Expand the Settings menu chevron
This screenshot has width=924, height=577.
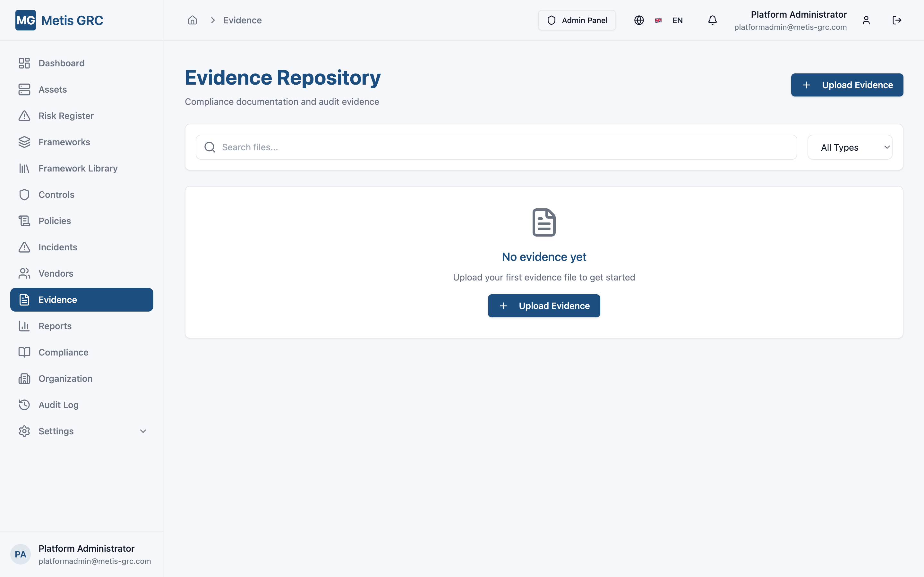pyautogui.click(x=142, y=431)
